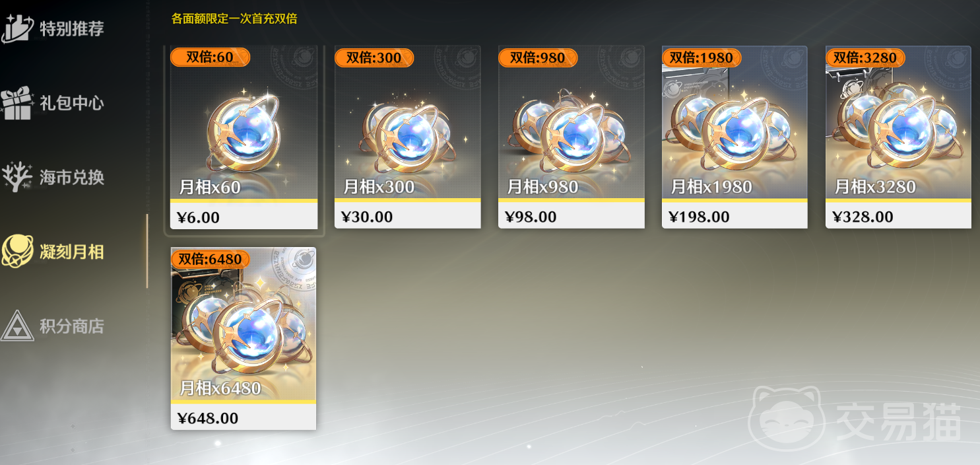The height and width of the screenshot is (465, 980).
Task: Click the 特别推荐 sidebar icon
Action: (x=17, y=28)
